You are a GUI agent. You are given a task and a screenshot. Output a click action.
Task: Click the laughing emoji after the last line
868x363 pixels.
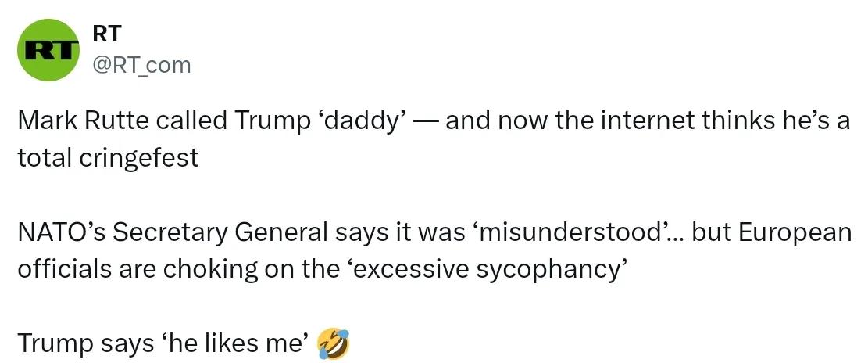[334, 343]
